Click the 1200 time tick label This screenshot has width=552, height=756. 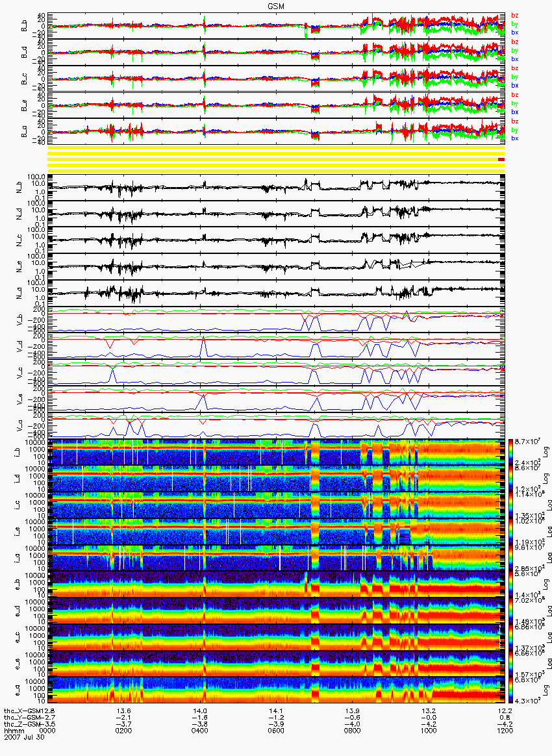505,731
